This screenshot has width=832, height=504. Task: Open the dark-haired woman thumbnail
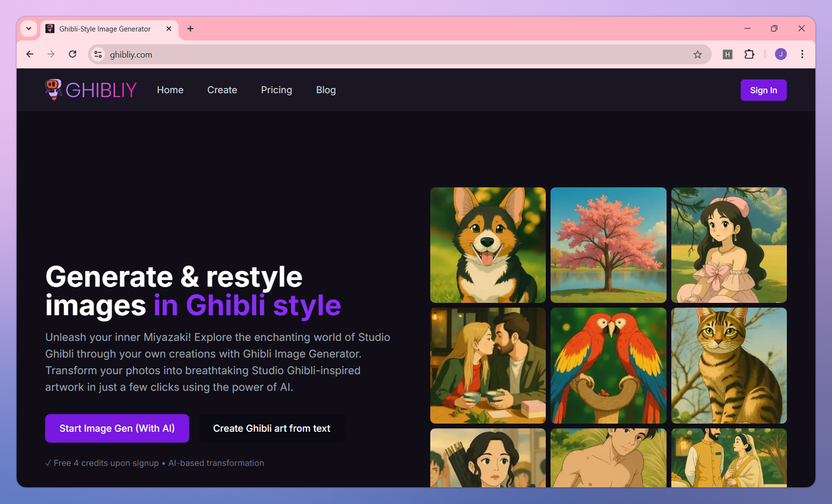(488, 458)
